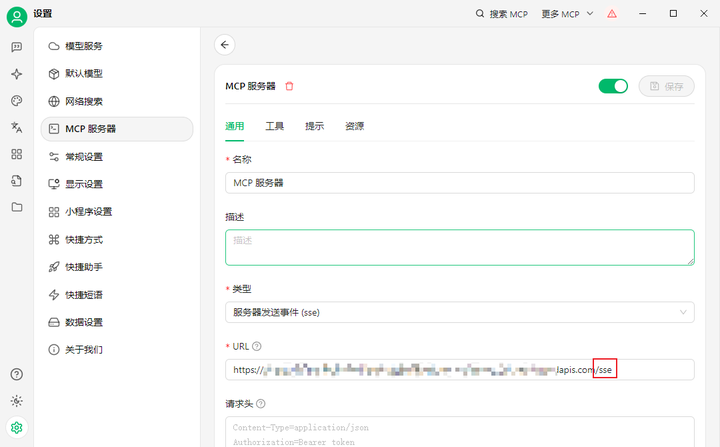Click the search MCP magnifier icon
This screenshot has height=447, width=720.
pyautogui.click(x=480, y=14)
